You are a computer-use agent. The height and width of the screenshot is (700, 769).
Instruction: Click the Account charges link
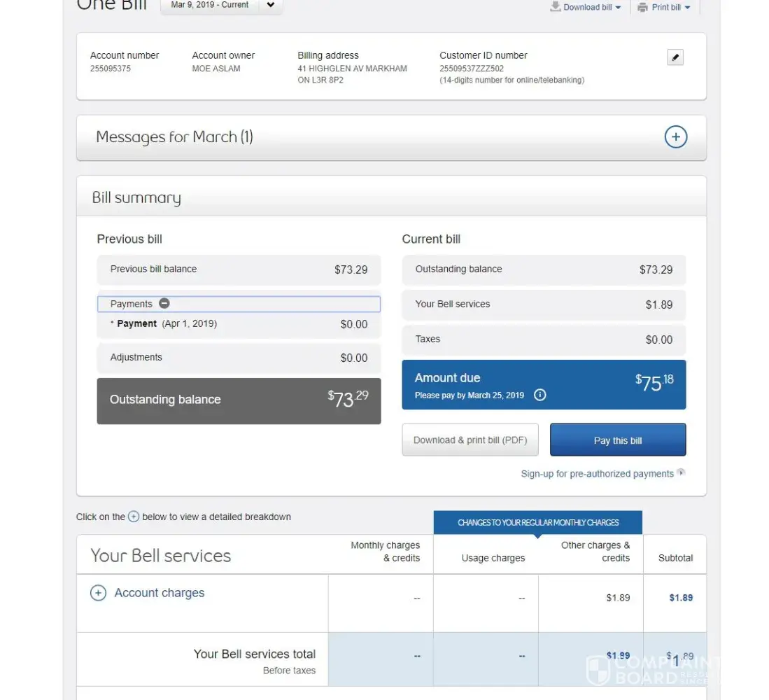(x=160, y=593)
